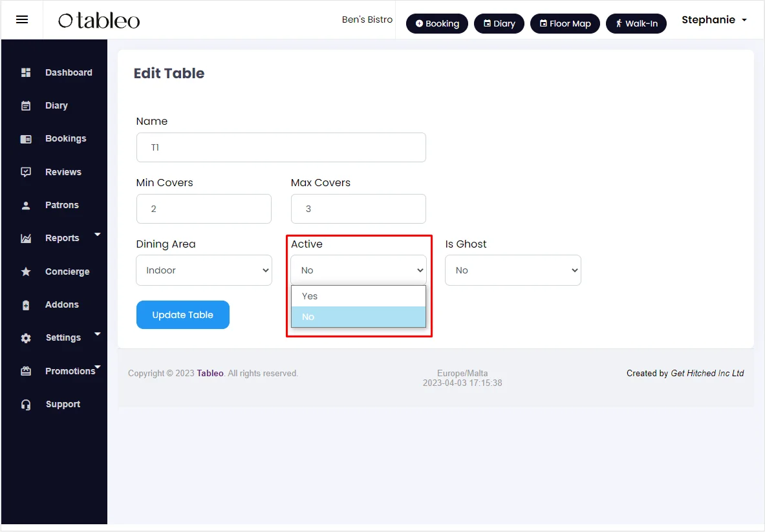Expand the Settings submenu arrow
Image resolution: width=765 pixels, height=532 pixels.
click(98, 334)
